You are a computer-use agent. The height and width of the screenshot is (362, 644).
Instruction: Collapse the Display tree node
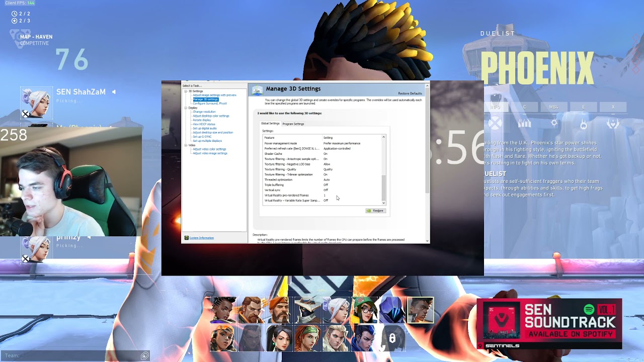tap(186, 108)
